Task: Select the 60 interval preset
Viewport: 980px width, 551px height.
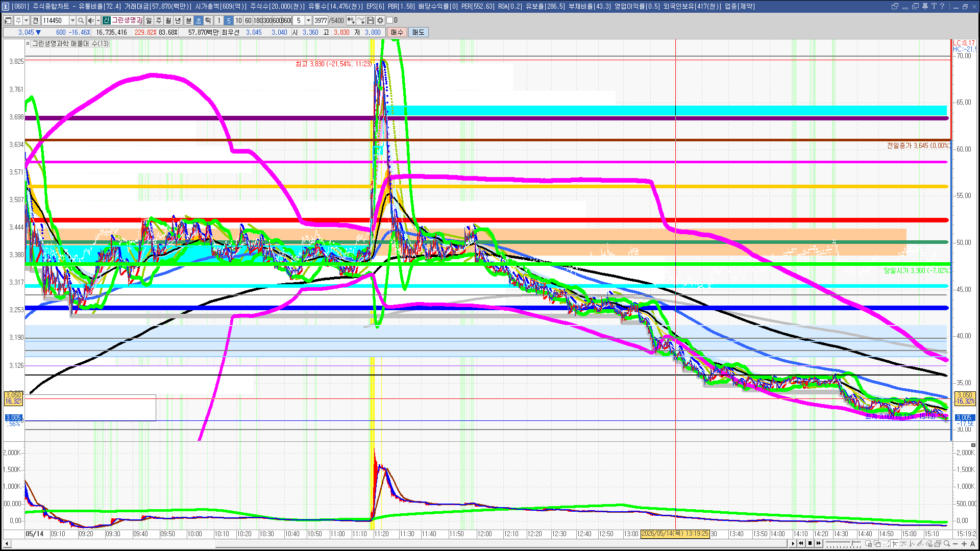Action: tap(248, 20)
